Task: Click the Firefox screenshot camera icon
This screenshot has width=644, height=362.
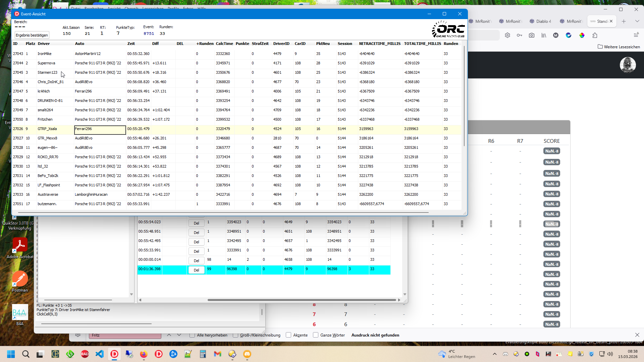Action: click(x=532, y=35)
